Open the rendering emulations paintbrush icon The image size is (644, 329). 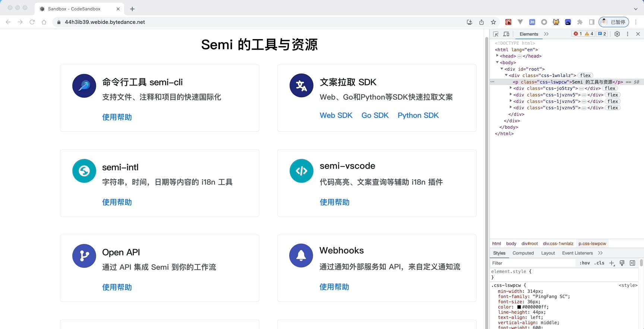click(622, 263)
